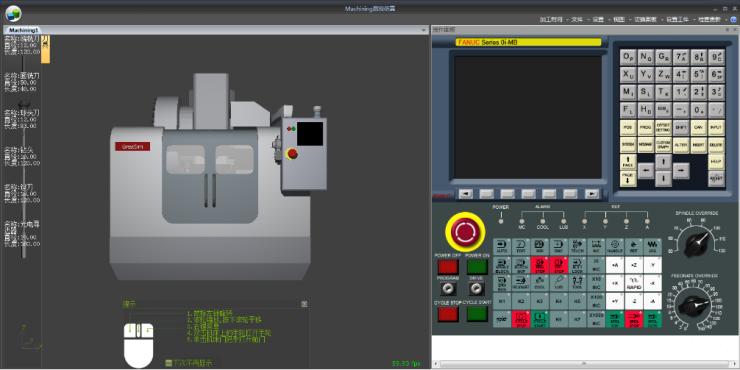This screenshot has height=370, width=740.
Task: Toggle the BLOCK SKIP key
Action: pos(521,265)
